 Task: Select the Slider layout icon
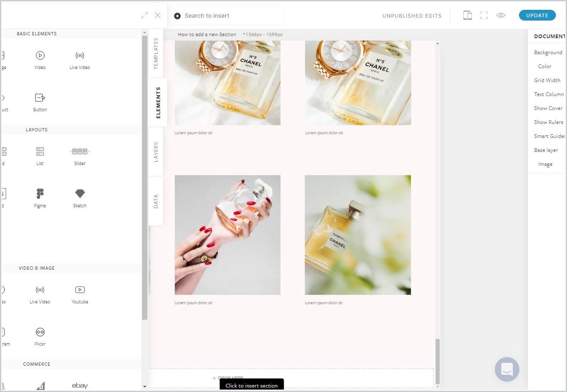80,151
